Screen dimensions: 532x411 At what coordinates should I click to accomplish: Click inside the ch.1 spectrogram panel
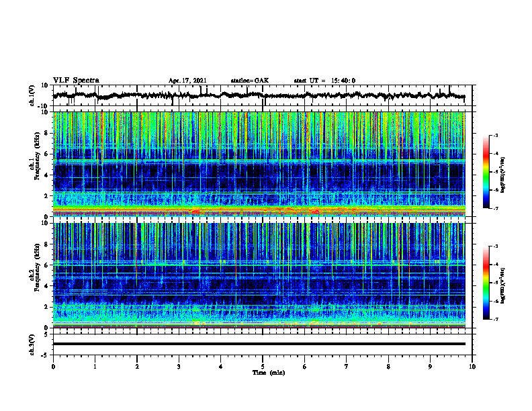click(262, 164)
